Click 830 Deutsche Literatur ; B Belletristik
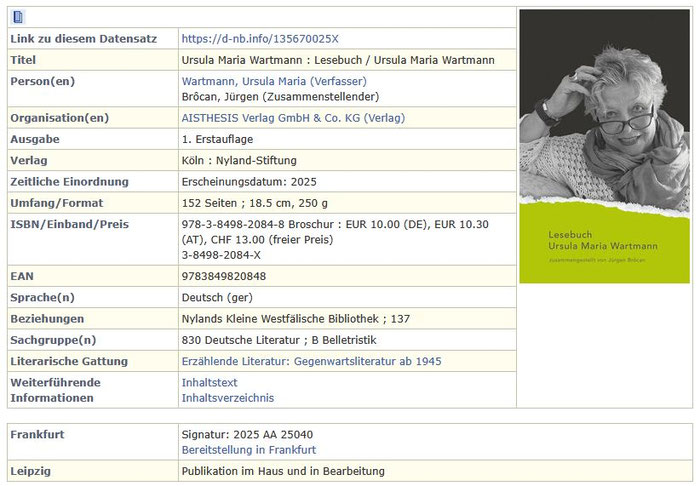 coord(279,340)
